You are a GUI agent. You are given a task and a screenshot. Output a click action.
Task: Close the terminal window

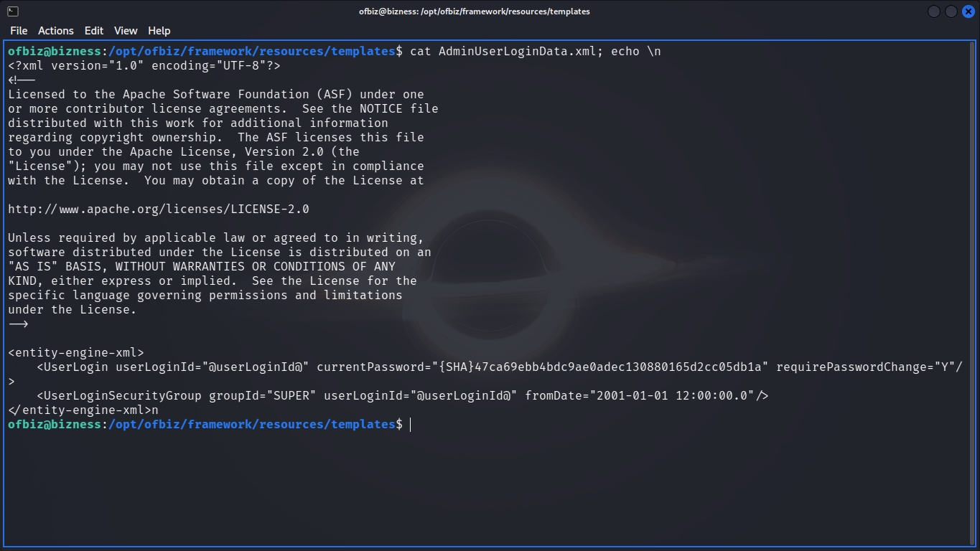click(x=967, y=11)
